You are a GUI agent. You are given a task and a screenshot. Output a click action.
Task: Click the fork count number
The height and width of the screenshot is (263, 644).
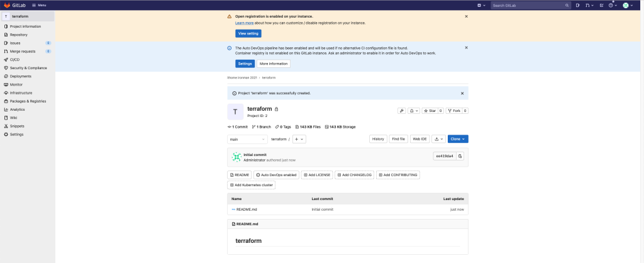[465, 111]
